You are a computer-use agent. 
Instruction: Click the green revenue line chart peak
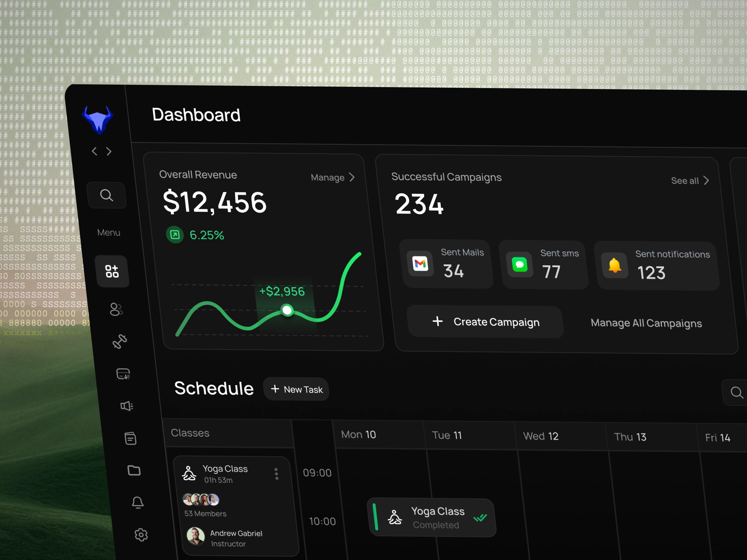tap(359, 254)
